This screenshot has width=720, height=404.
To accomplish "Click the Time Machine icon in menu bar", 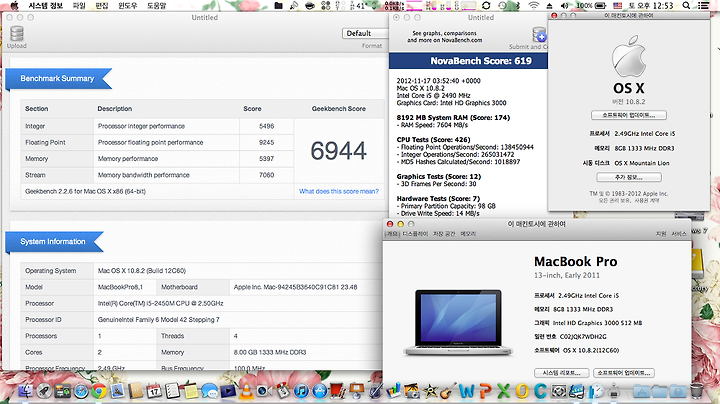I will click(x=503, y=6).
